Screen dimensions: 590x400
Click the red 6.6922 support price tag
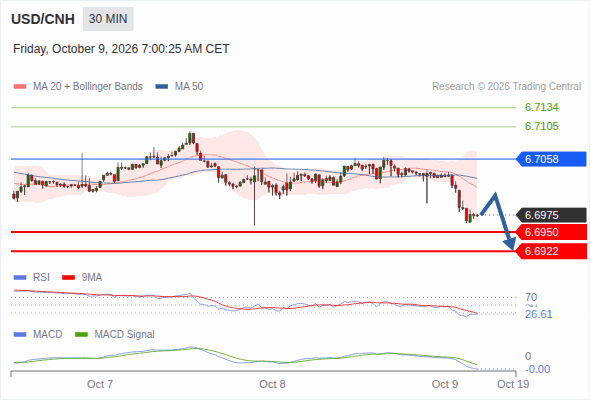coord(551,251)
